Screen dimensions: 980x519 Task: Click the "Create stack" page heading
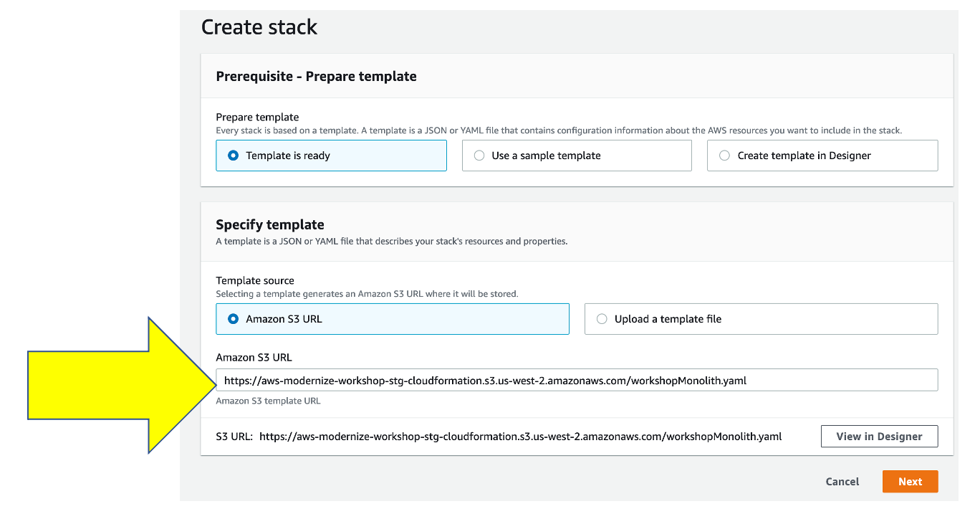259,27
